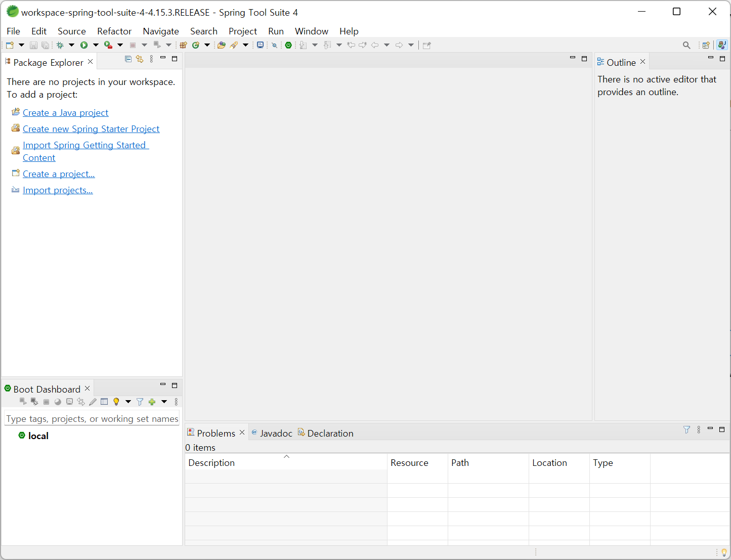Maximize the Problems view panel
The image size is (731, 560).
pos(722,429)
